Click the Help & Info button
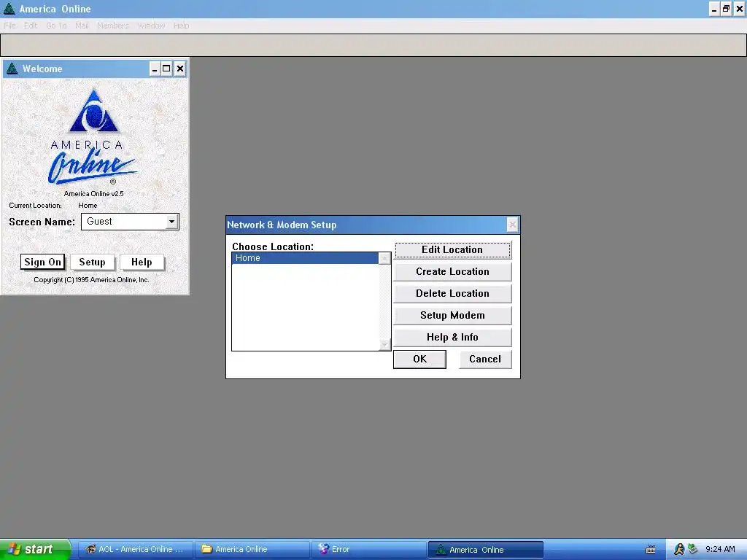The height and width of the screenshot is (560, 747). pyautogui.click(x=452, y=337)
